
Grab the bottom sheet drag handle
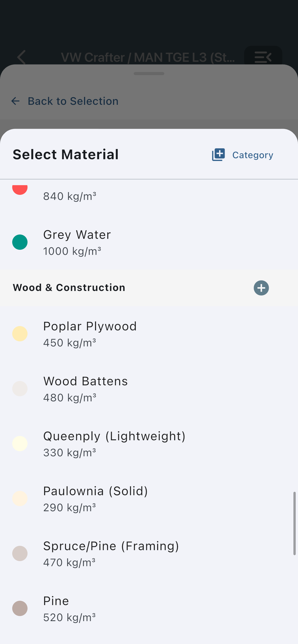click(x=149, y=74)
